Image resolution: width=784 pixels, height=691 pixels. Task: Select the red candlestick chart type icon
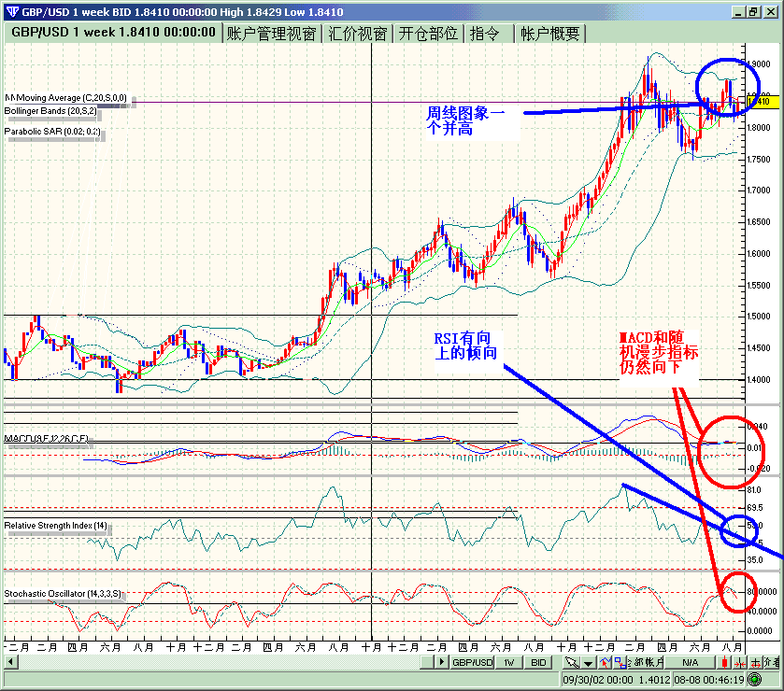click(x=724, y=663)
